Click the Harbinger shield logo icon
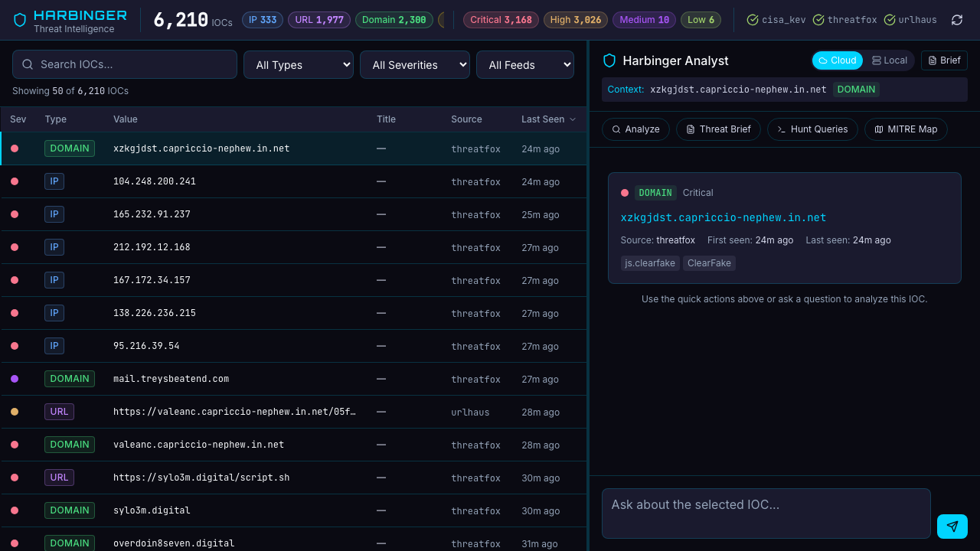Viewport: 980px width, 551px height. (x=20, y=20)
